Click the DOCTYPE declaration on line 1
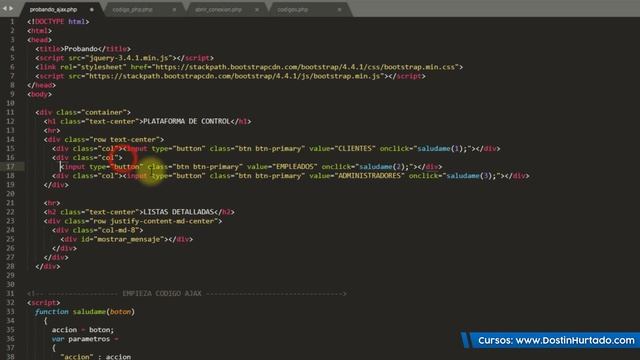Viewport: 640px width, 360px height. pyautogui.click(x=58, y=22)
